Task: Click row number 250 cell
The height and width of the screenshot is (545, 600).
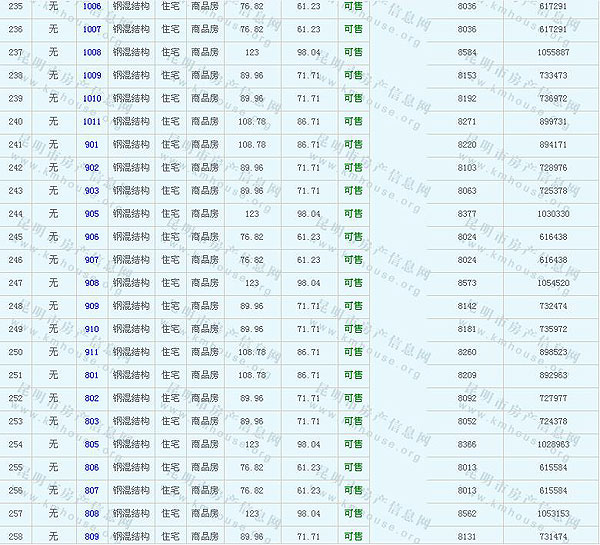Action: pos(15,351)
